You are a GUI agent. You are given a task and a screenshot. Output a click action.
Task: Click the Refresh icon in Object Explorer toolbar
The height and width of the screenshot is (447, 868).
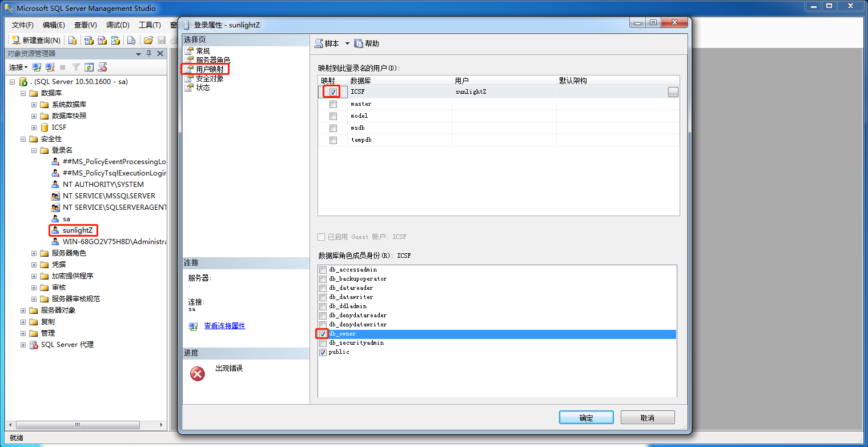(x=89, y=67)
